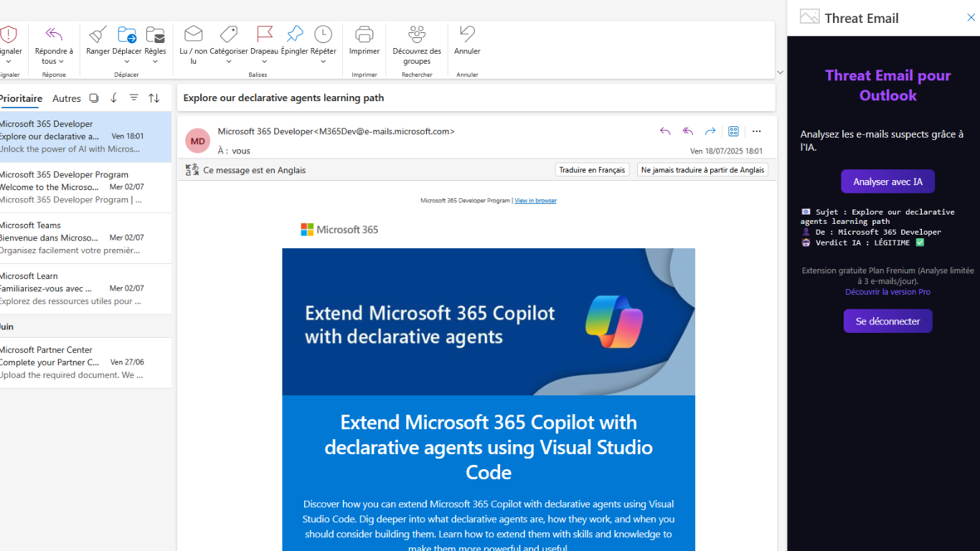
Task: Select the Microsoft 365 Developer email from Ven 18:01
Action: pos(85,136)
